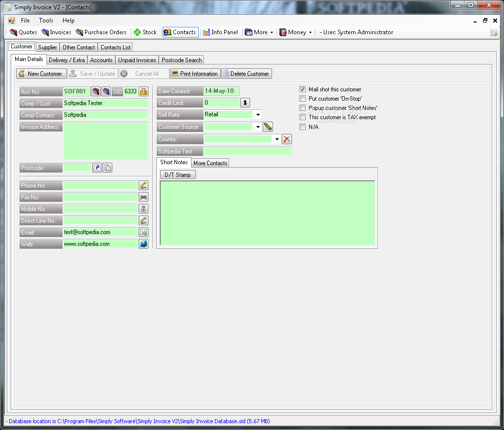This screenshot has height=430, width=504.
Task: Click the dollar icon next to Credit Limit
Action: pyautogui.click(x=245, y=103)
